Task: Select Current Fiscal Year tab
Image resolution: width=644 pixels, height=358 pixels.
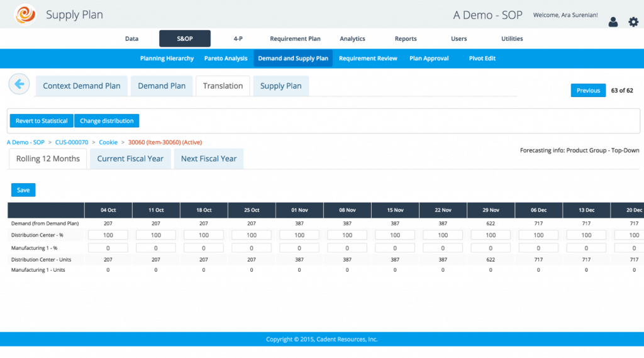Action: pos(130,159)
